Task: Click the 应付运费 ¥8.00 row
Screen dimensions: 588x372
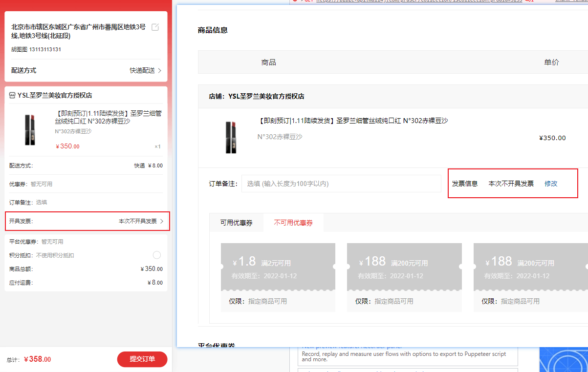Action: pos(87,283)
